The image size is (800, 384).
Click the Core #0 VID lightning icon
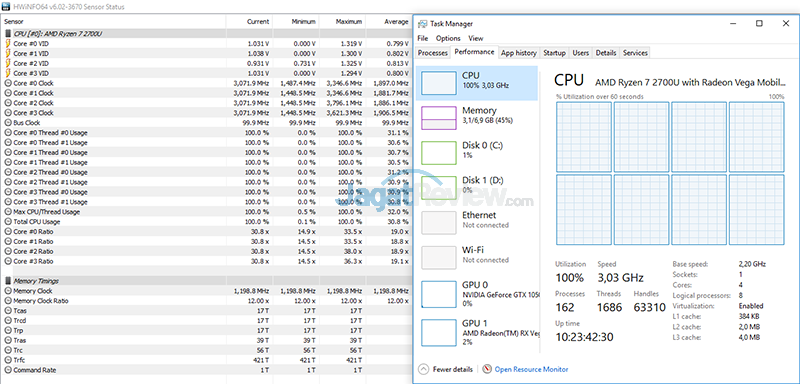(8, 43)
